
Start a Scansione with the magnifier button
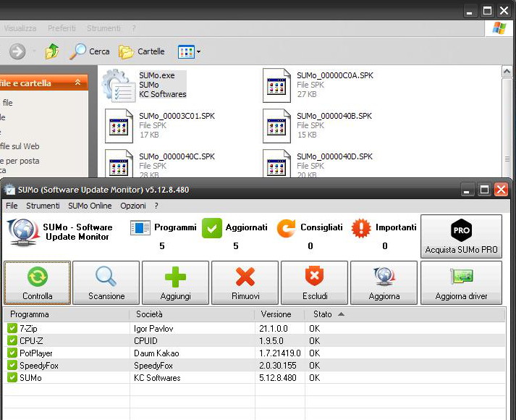coord(106,282)
